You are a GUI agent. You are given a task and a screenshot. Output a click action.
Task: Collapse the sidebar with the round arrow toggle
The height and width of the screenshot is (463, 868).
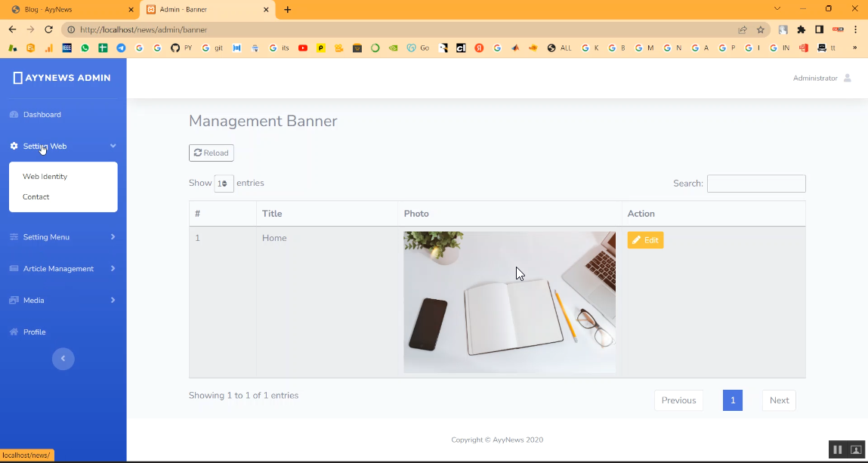pos(63,359)
